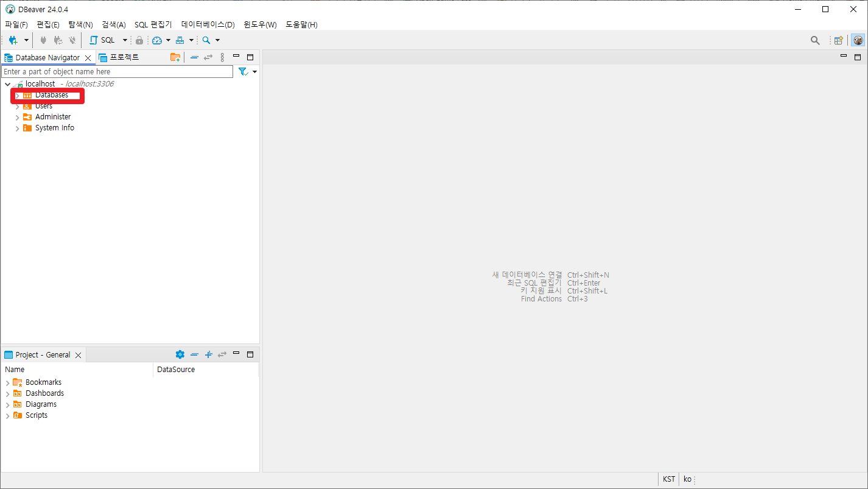The width and height of the screenshot is (868, 489).
Task: Click the KST timezone in status bar
Action: point(668,479)
